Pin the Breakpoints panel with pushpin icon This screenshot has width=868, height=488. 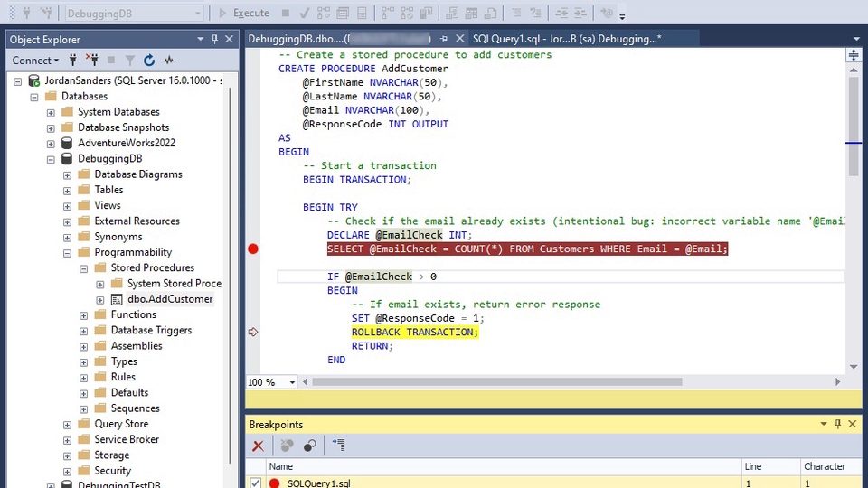point(838,424)
